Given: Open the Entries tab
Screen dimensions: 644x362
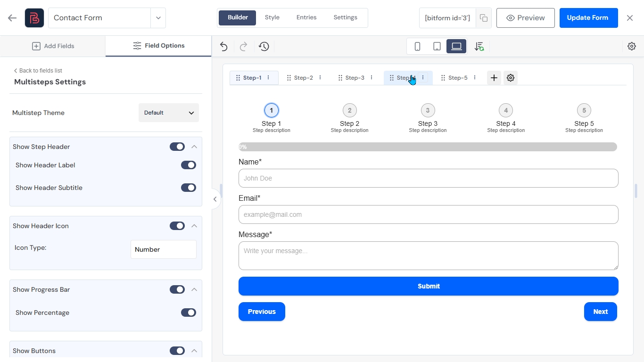Looking at the screenshot, I should pyautogui.click(x=306, y=17).
